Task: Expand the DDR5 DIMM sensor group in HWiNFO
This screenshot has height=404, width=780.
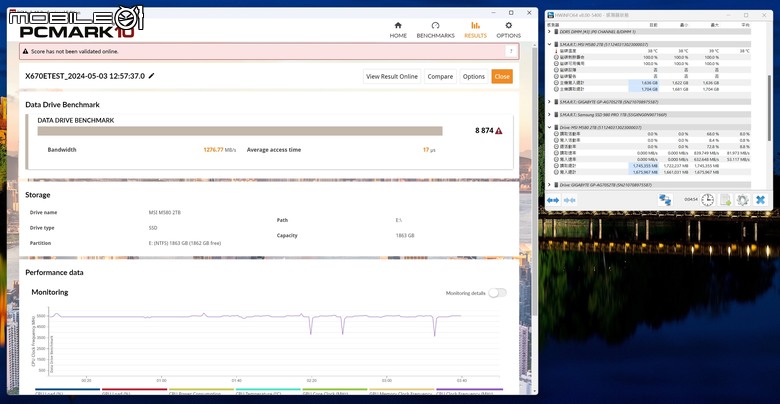Action: coord(550,31)
